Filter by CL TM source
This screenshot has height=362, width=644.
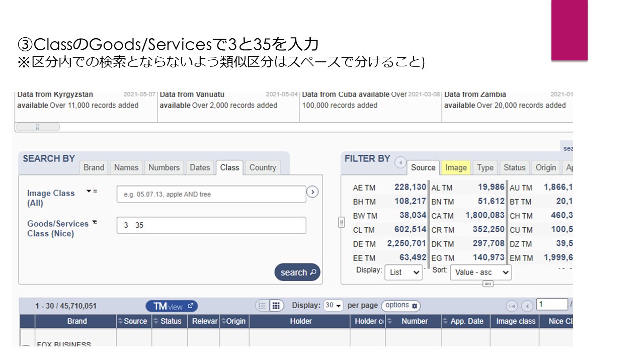point(389,230)
